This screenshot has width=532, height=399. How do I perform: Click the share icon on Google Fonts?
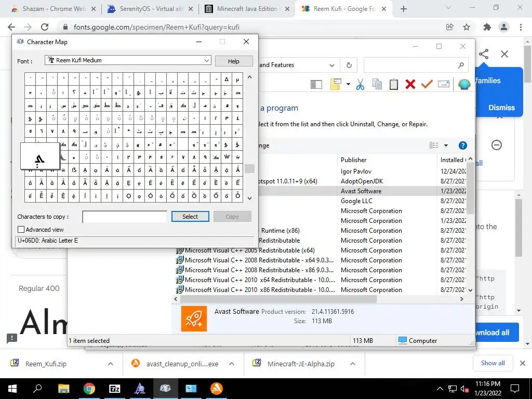484,54
